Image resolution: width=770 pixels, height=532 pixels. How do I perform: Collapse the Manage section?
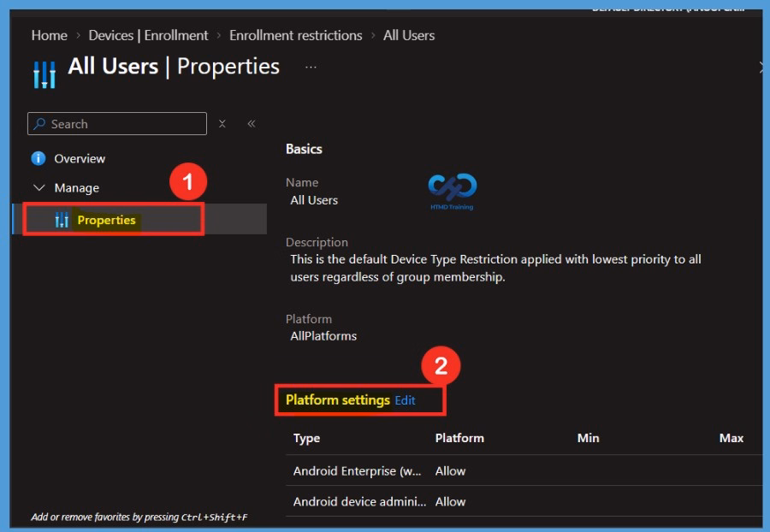pos(38,187)
